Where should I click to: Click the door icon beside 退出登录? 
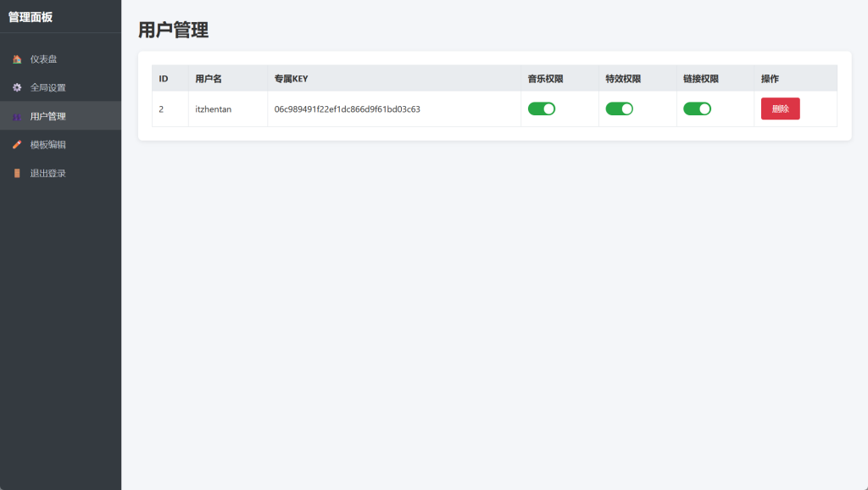click(17, 173)
